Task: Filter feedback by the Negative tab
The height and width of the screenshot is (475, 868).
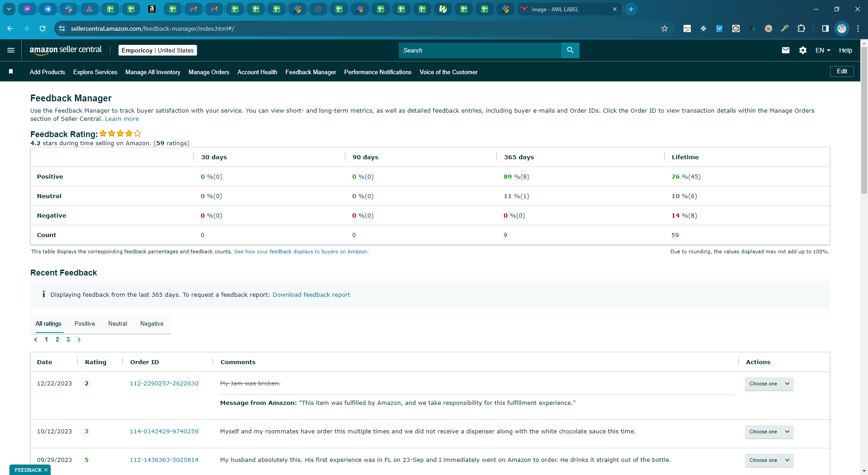Action: 152,324
